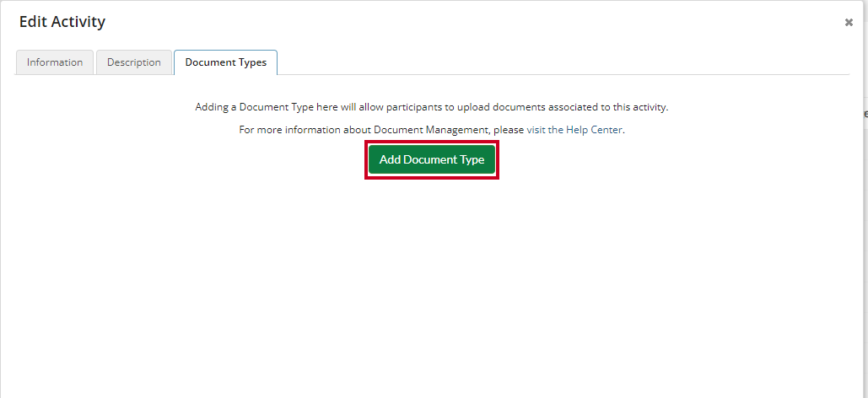The image size is (868, 398).
Task: Click the sentence beginning "Adding a Document Type here"
Action: pos(432,107)
